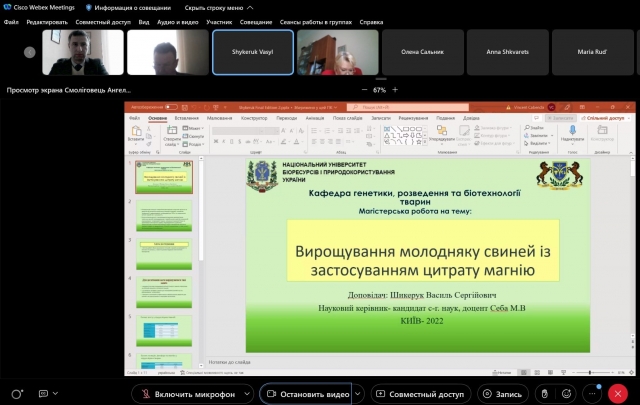Open the Файл menu
640x405 pixels.
point(11,21)
